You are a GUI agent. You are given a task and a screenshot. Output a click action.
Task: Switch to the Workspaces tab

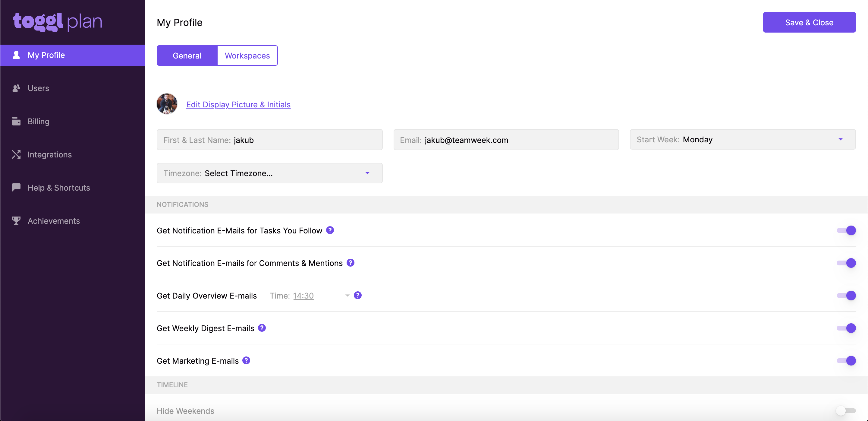coord(247,55)
